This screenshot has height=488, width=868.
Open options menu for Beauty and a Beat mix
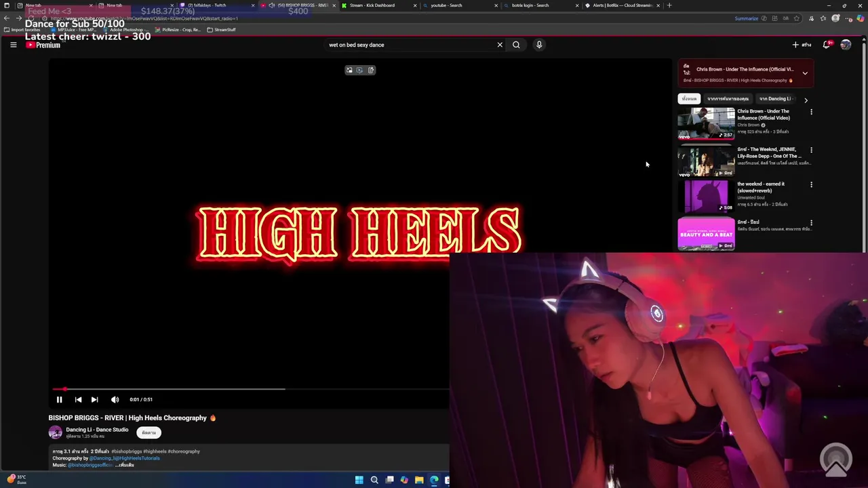(811, 222)
